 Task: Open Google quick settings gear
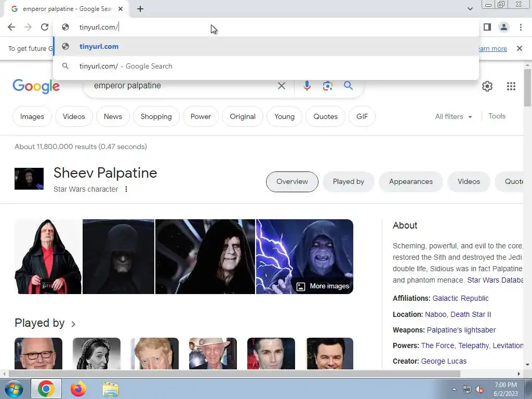click(487, 86)
